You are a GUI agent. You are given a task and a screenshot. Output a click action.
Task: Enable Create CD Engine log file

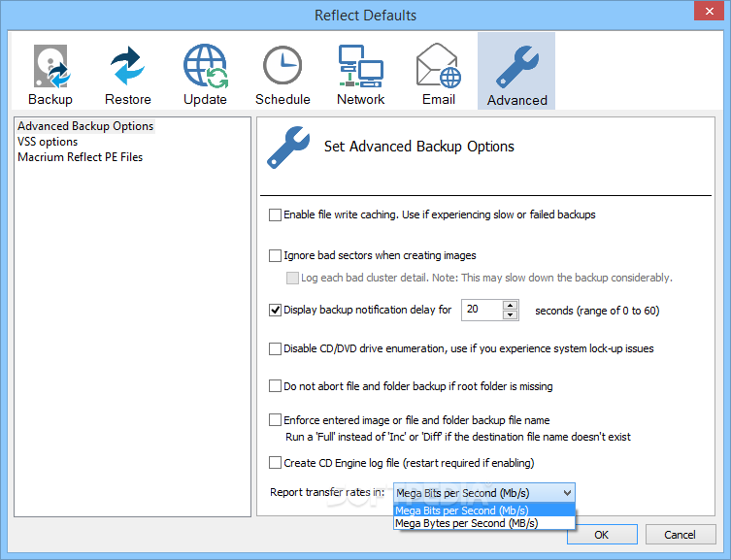point(275,463)
